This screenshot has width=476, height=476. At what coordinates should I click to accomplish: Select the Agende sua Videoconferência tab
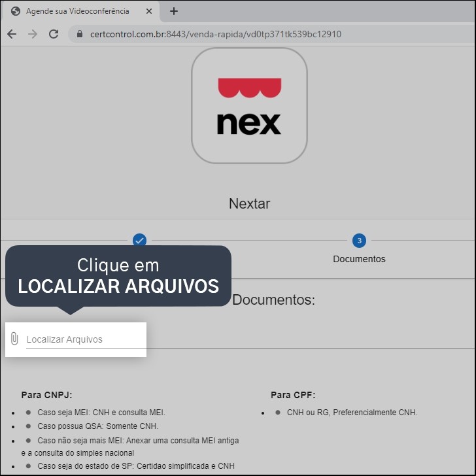pyautogui.click(x=81, y=11)
